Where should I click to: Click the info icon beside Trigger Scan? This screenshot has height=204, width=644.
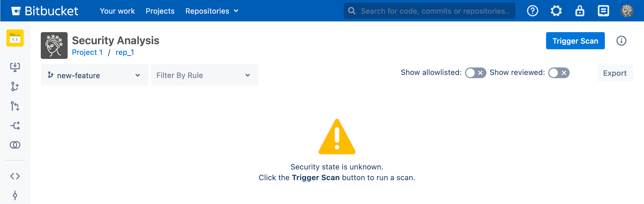621,41
